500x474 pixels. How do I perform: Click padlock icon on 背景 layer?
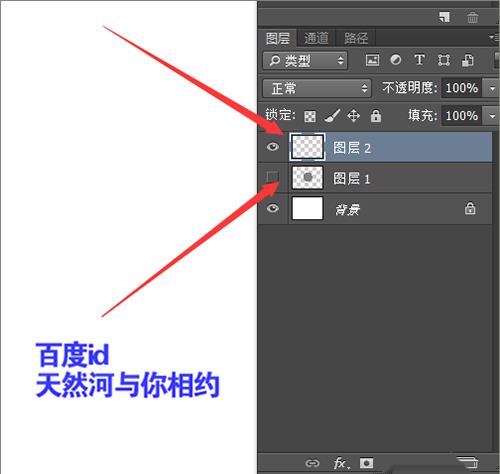click(x=470, y=208)
